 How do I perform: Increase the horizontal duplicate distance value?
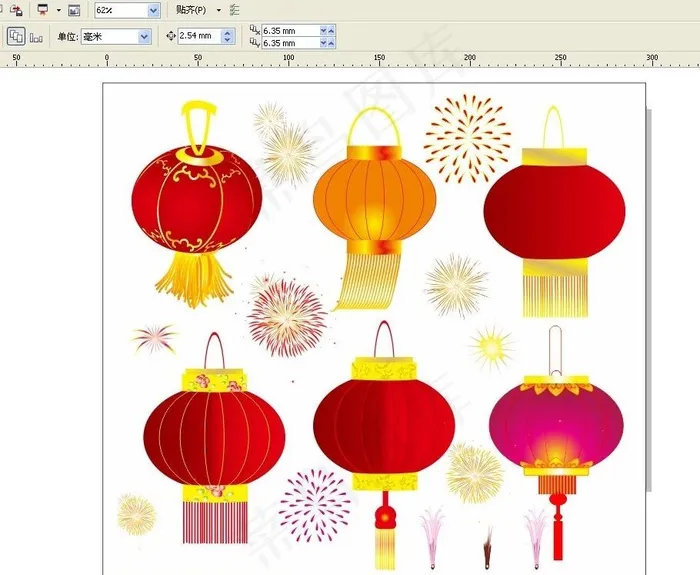coord(323,29)
